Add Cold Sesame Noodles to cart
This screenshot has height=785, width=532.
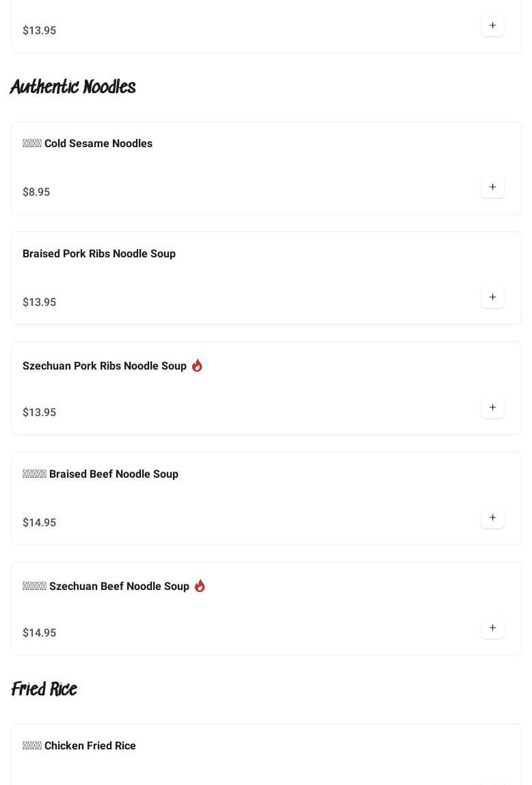[492, 187]
